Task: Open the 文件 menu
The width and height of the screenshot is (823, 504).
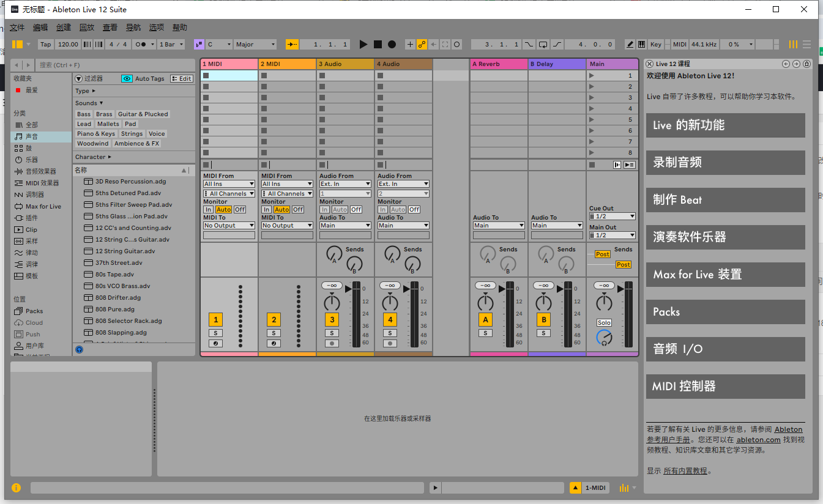Action: tap(17, 28)
